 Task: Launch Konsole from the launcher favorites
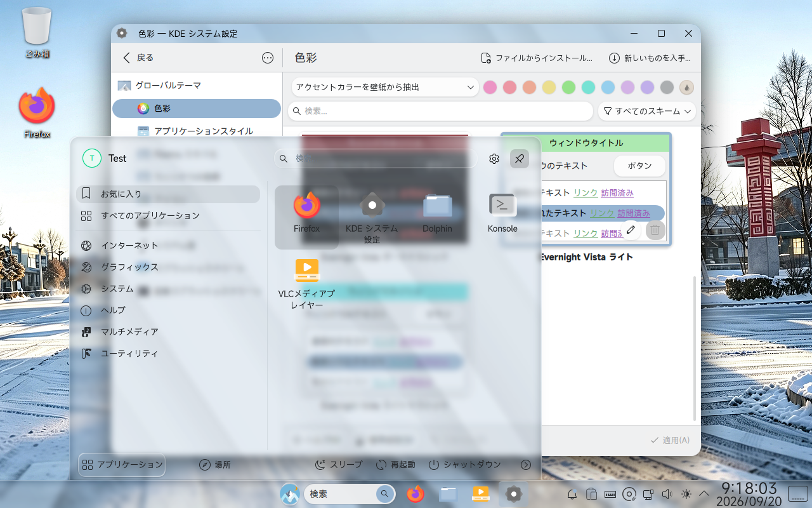(502, 217)
